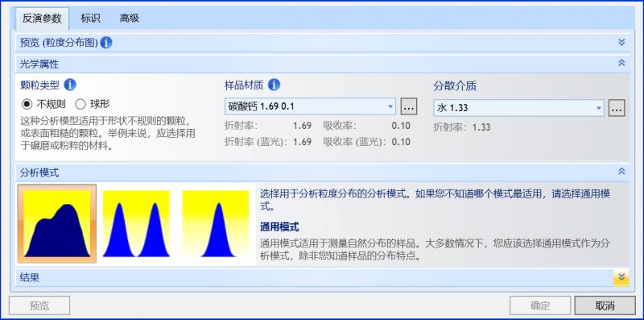Expand the 结果 section chevron
The image size is (644, 320).
click(621, 277)
